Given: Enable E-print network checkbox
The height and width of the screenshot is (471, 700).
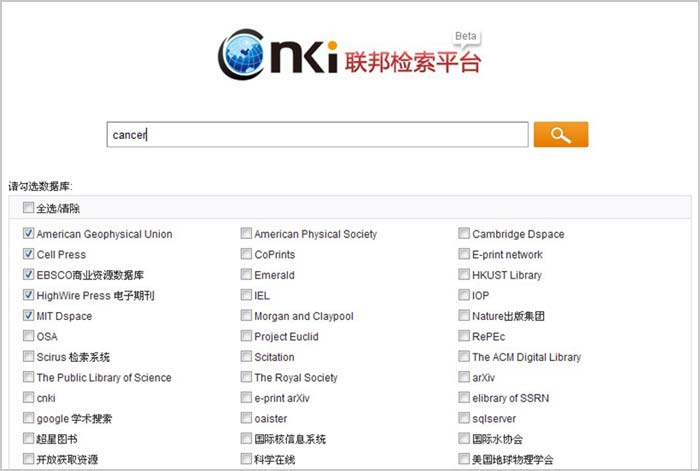Looking at the screenshot, I should coord(464,254).
